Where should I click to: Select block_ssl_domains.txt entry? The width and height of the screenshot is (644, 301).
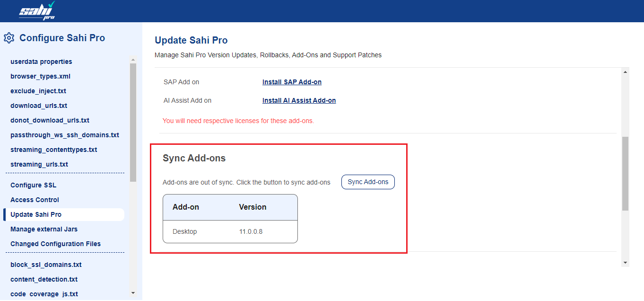tap(46, 265)
